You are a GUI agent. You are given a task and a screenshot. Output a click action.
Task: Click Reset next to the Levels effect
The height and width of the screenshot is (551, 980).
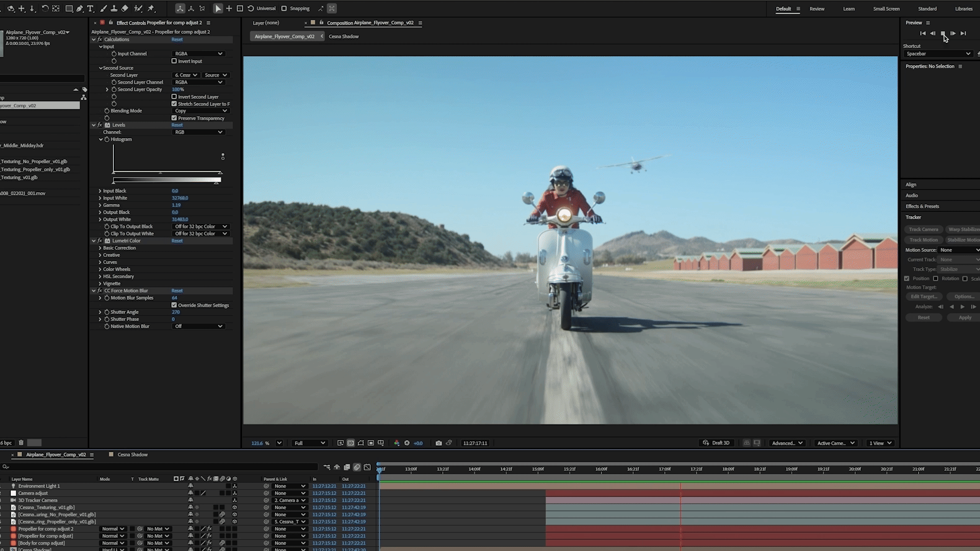pos(177,124)
